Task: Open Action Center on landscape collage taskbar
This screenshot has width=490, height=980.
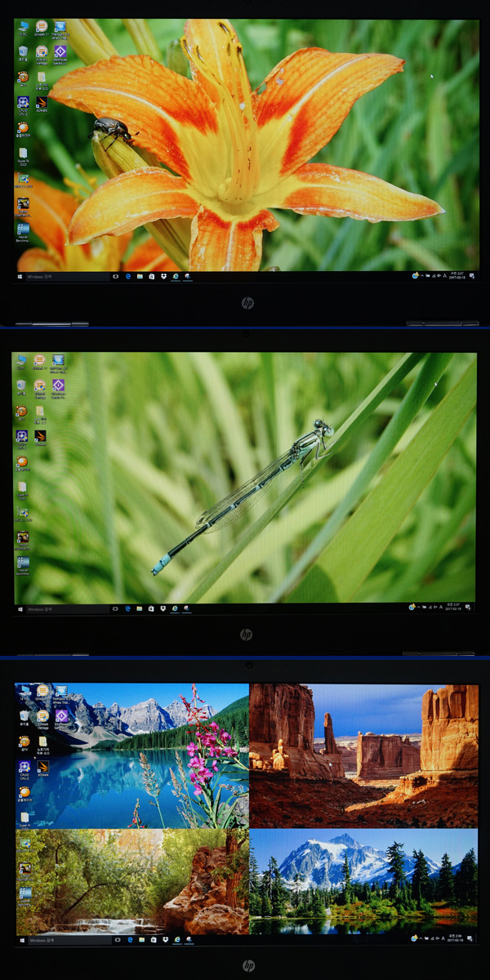Action: pyautogui.click(x=470, y=939)
